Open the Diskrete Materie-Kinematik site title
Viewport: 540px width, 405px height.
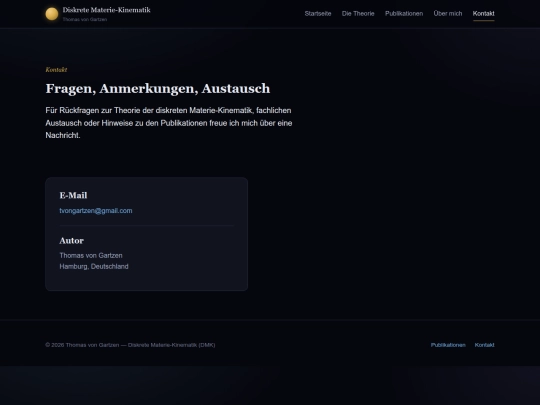(106, 10)
